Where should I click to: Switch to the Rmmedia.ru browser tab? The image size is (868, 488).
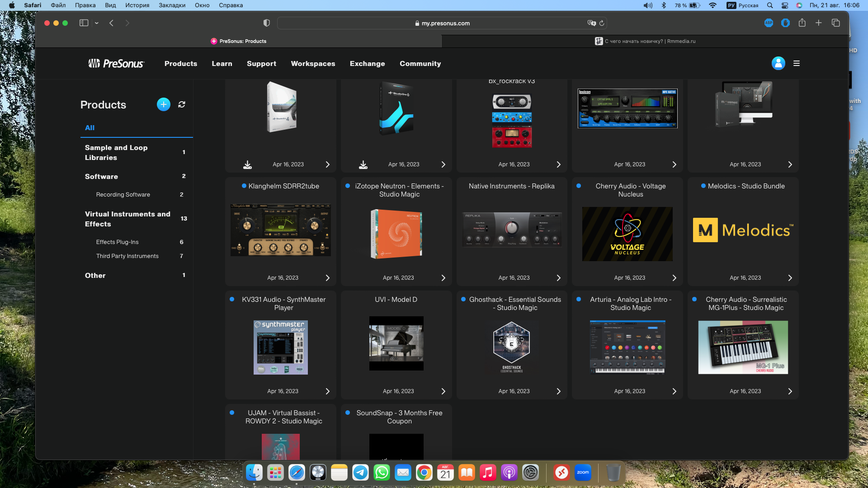pyautogui.click(x=645, y=41)
